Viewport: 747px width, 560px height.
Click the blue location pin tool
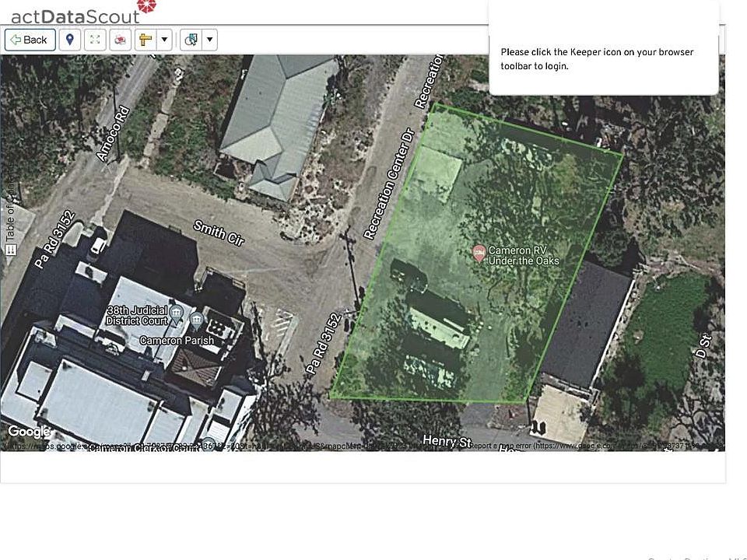(70, 40)
